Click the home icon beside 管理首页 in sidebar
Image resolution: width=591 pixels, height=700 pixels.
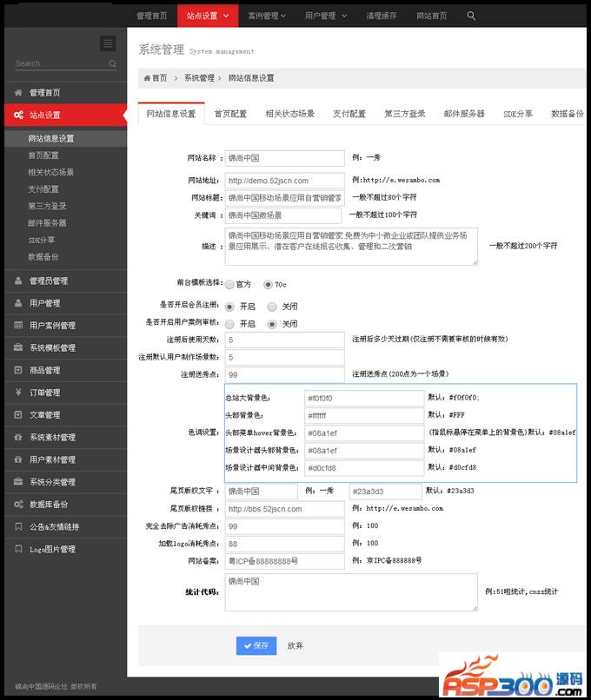pos(18,93)
